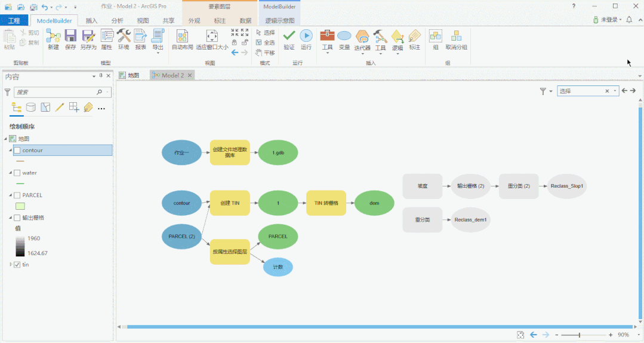The image size is (644, 343).
Task: Click fit-to-window icon in bottom status bar
Action: coord(520,335)
